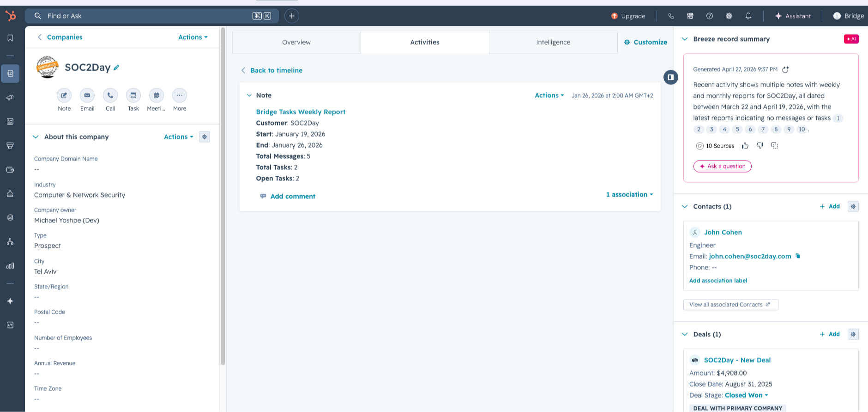
Task: Open About this company Actions dropdown
Action: [x=179, y=137]
